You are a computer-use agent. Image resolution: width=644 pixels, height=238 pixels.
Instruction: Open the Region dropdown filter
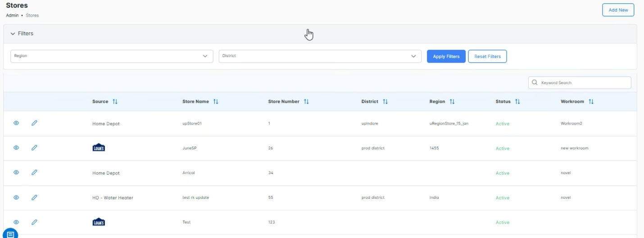click(112, 56)
